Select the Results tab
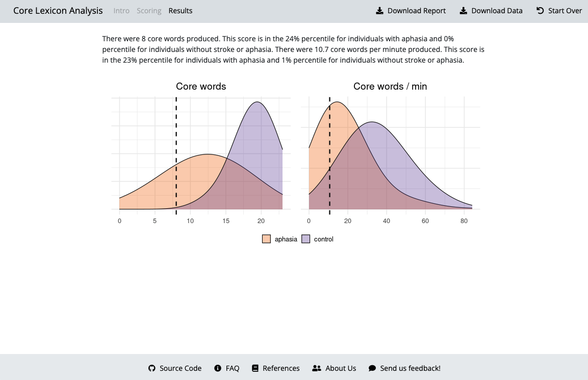Image resolution: width=588 pixels, height=380 pixels. pyautogui.click(x=181, y=11)
